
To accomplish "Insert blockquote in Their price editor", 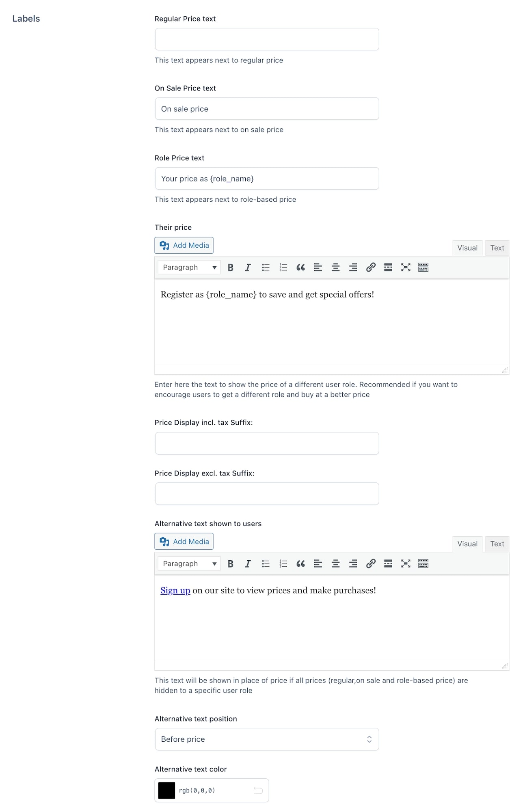I will click(x=300, y=268).
